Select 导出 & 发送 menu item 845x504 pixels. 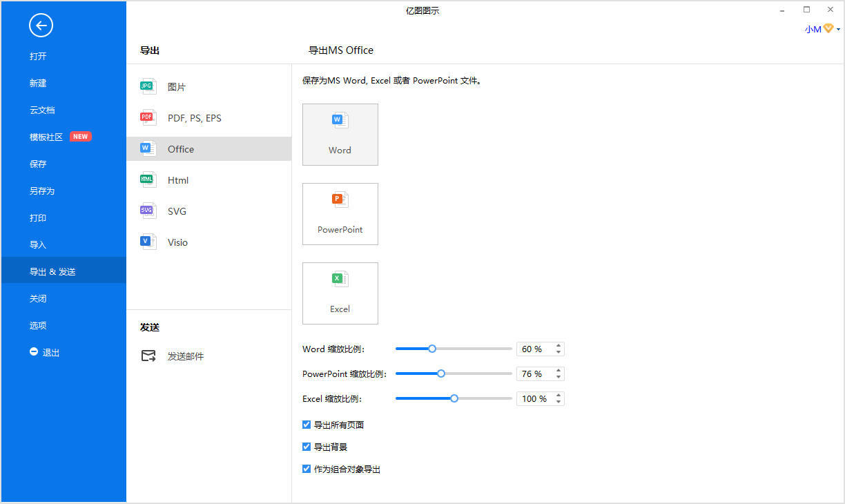point(64,270)
